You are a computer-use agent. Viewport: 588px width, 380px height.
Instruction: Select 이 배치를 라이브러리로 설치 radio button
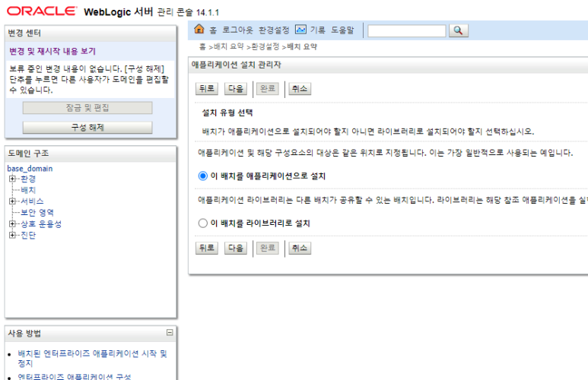[203, 223]
